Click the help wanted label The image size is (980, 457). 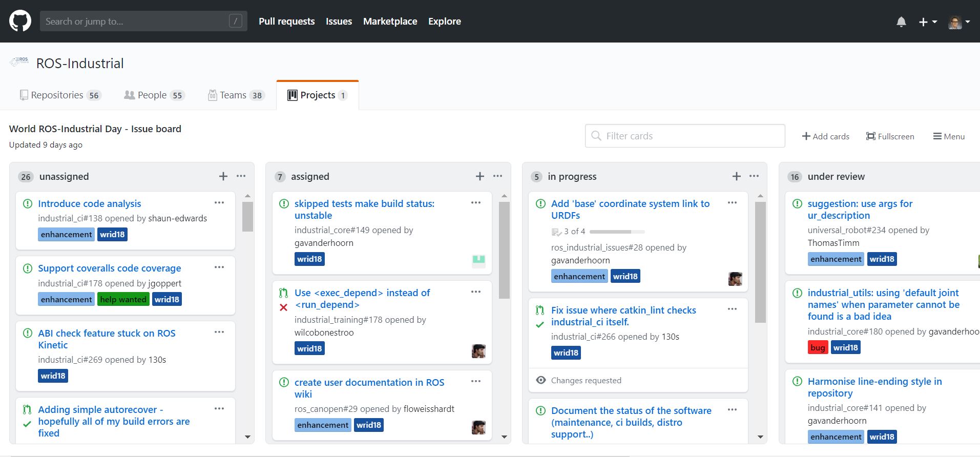click(123, 299)
